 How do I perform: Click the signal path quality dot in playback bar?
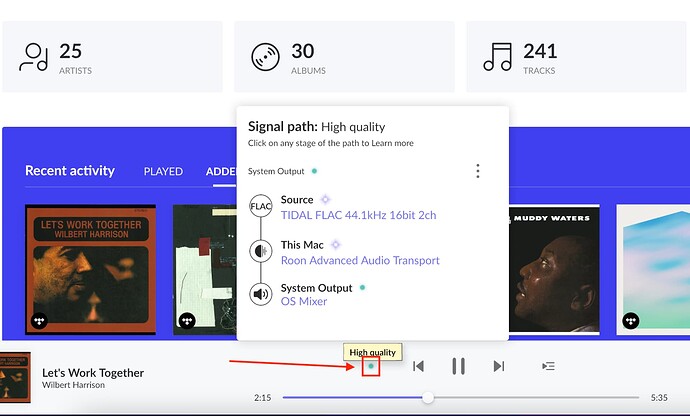point(371,366)
